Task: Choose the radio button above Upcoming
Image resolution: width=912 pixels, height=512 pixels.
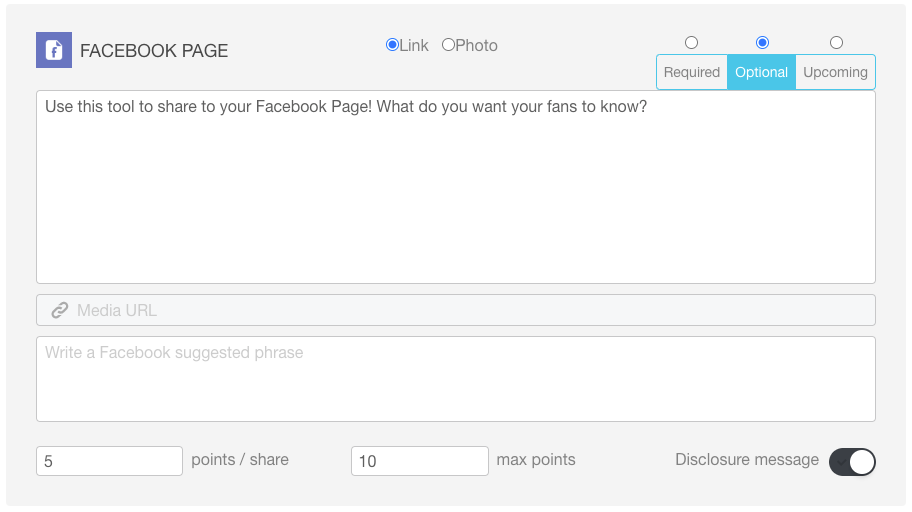Action: pyautogui.click(x=836, y=42)
